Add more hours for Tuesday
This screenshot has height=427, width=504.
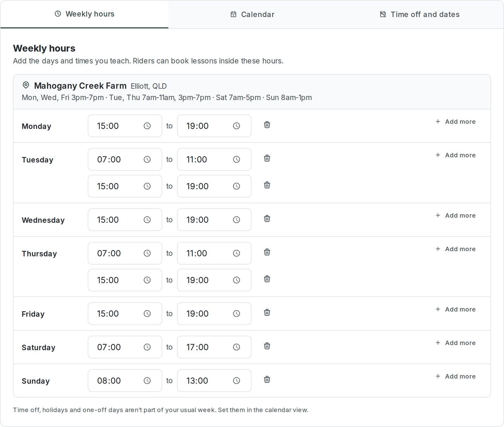click(455, 155)
